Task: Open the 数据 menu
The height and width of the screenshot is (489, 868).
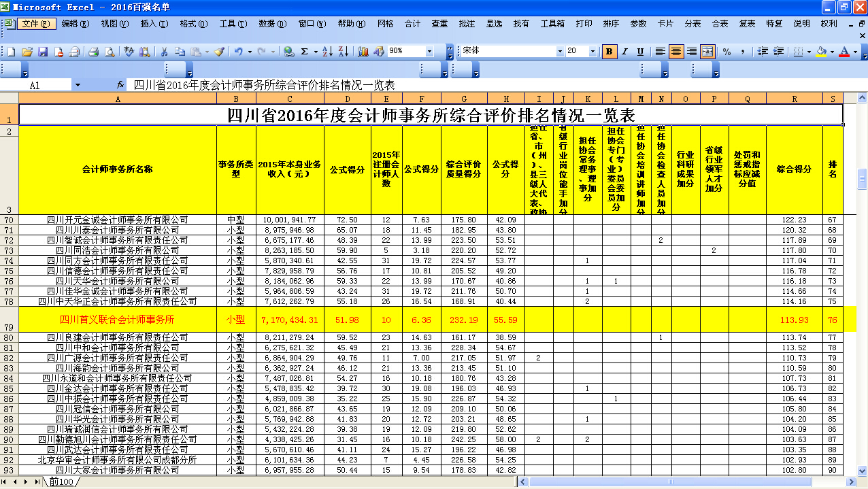Action: pyautogui.click(x=271, y=24)
